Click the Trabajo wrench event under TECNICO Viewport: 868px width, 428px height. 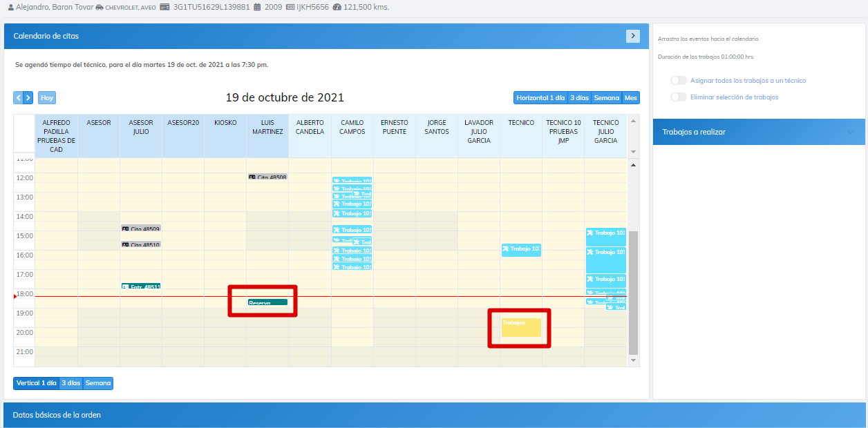pyautogui.click(x=521, y=249)
